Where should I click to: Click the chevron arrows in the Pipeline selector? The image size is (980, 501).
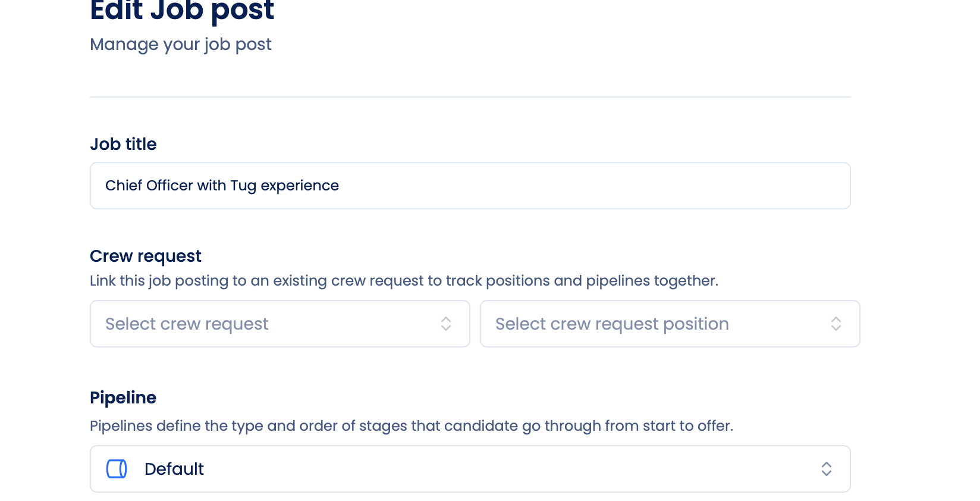[x=826, y=469]
